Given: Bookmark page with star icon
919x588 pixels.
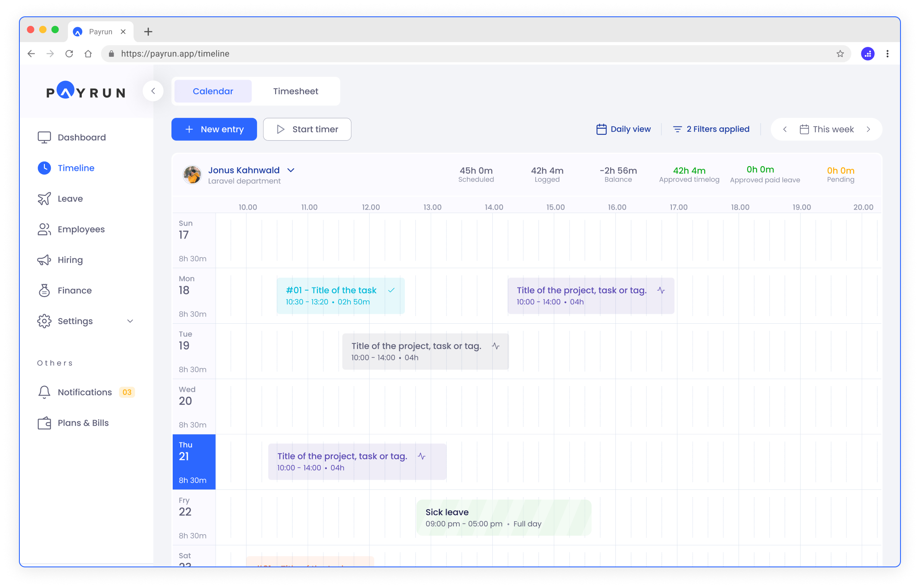Looking at the screenshot, I should point(840,54).
